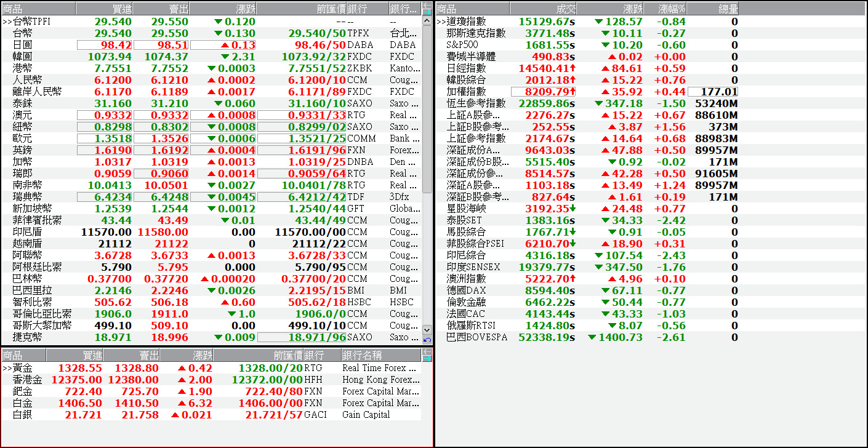Select the 泰銖 currency row

click(212, 103)
